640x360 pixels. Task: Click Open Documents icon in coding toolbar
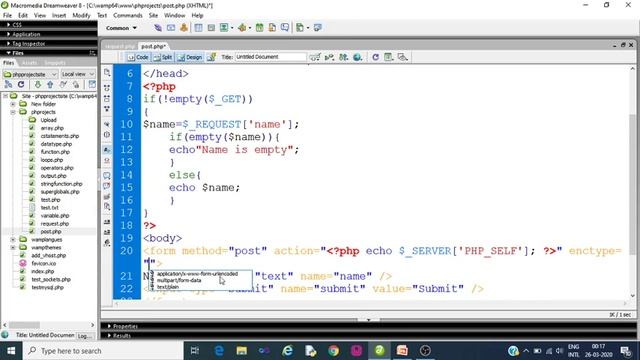107,73
